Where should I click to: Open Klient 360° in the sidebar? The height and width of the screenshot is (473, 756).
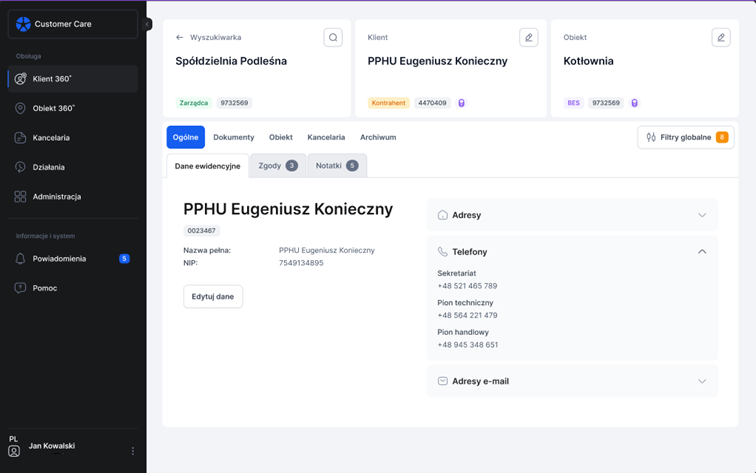pyautogui.click(x=73, y=79)
